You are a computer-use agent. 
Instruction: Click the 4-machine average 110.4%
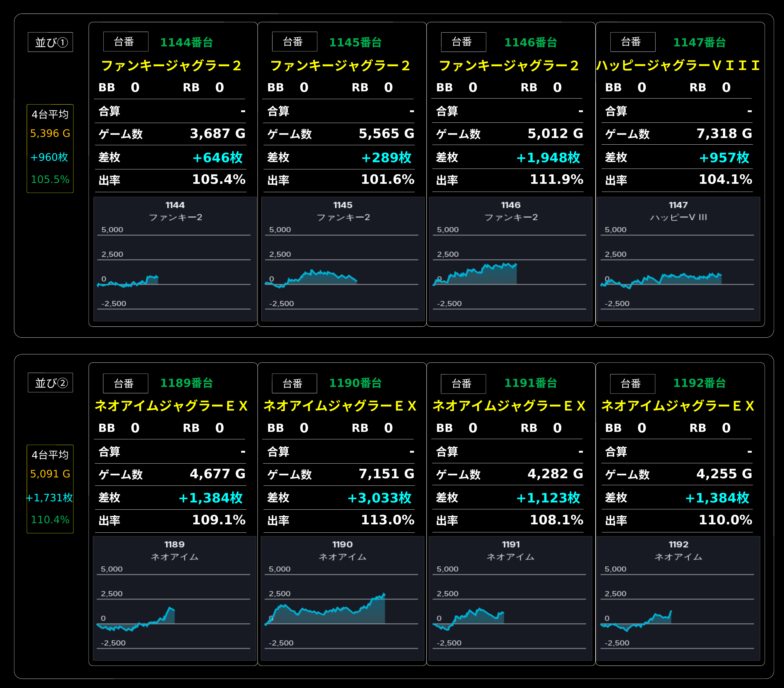[50, 519]
